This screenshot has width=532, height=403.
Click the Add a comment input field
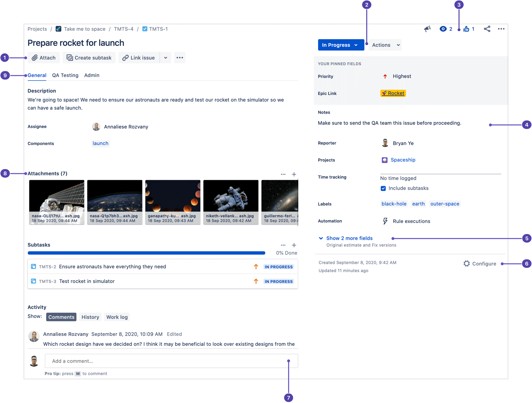pyautogui.click(x=171, y=361)
